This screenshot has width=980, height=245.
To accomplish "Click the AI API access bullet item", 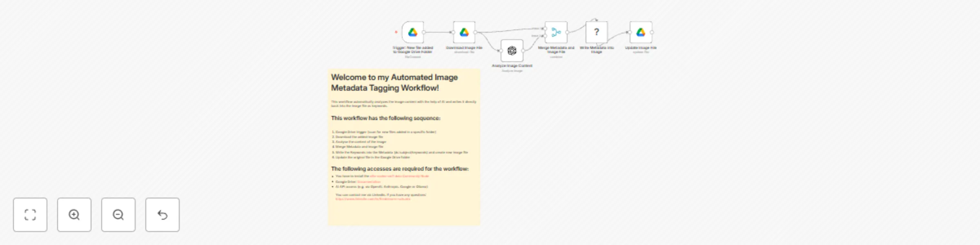I will pos(382,187).
